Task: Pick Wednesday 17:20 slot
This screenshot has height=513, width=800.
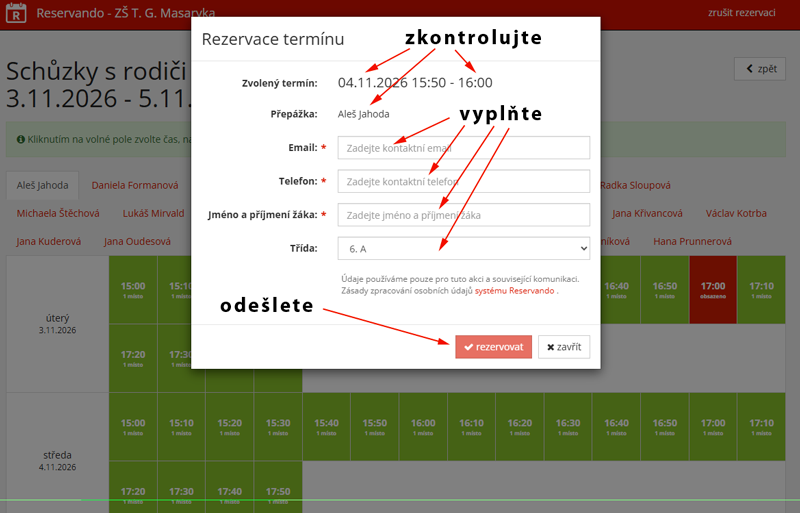Action: pyautogui.click(x=133, y=487)
